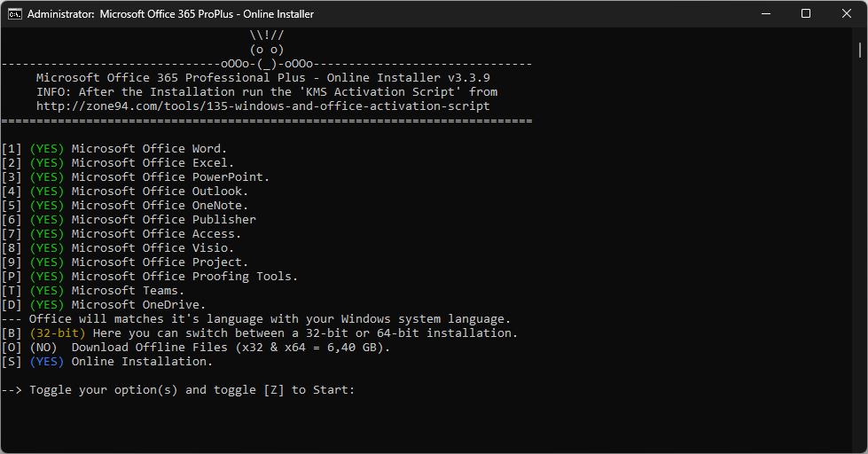Click the [5] key label for OneNote

(11, 206)
